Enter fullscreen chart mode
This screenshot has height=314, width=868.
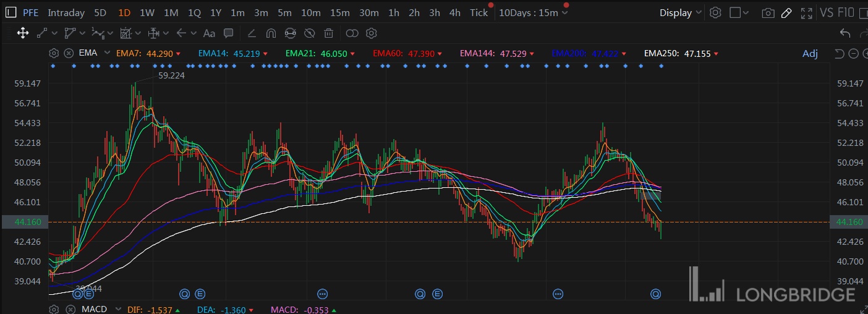[806, 13]
